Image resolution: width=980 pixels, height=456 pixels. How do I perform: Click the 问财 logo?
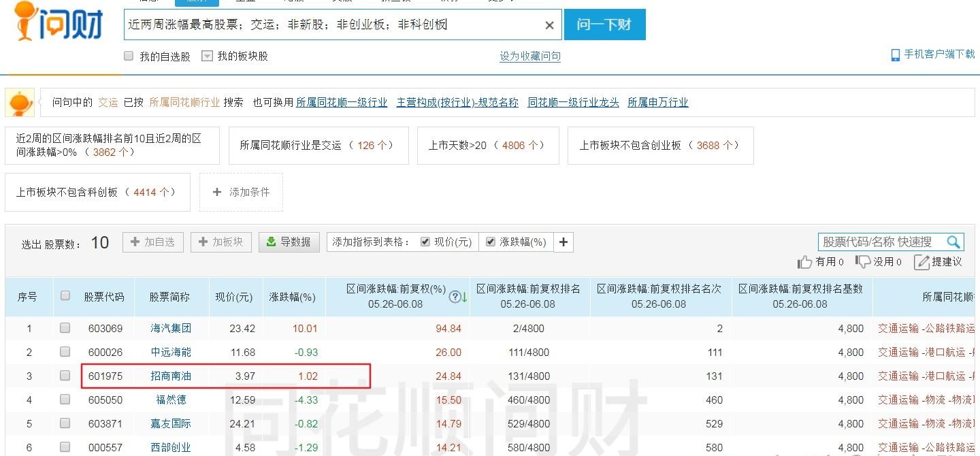pos(58,24)
